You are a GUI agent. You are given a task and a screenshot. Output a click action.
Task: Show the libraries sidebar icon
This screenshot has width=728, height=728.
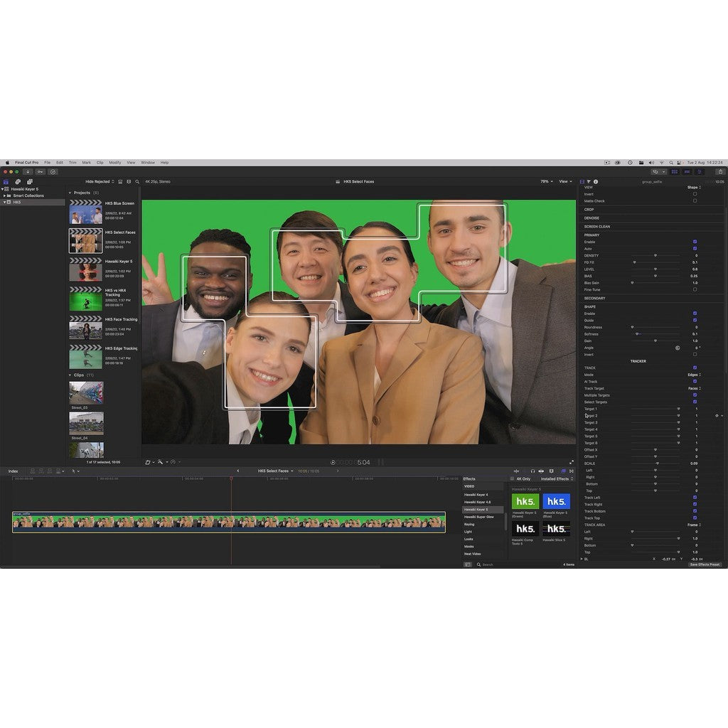pos(6,181)
